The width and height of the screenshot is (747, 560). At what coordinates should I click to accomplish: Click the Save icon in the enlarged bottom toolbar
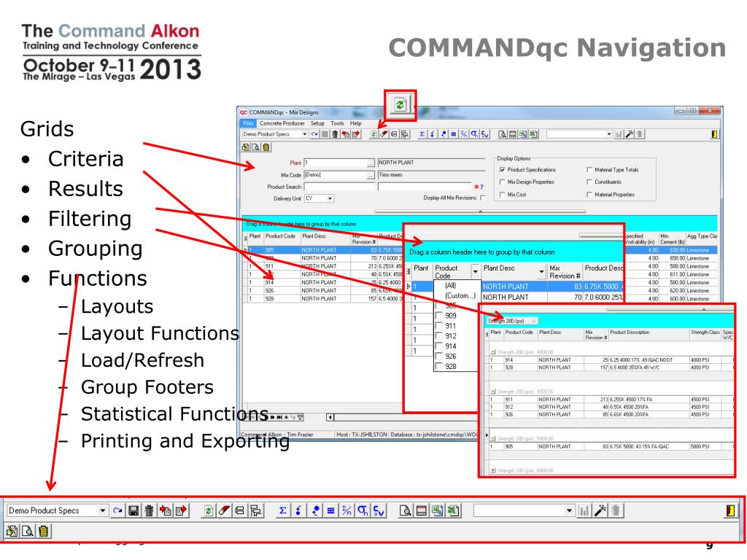pyautogui.click(x=134, y=510)
